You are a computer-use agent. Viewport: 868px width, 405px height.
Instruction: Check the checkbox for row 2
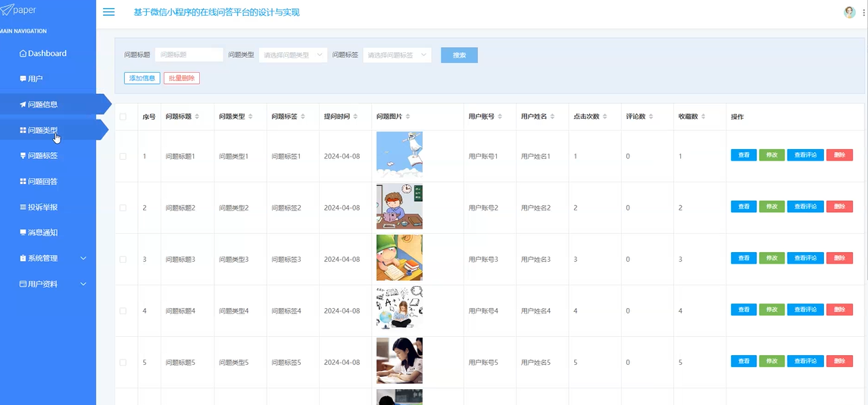tap(123, 207)
